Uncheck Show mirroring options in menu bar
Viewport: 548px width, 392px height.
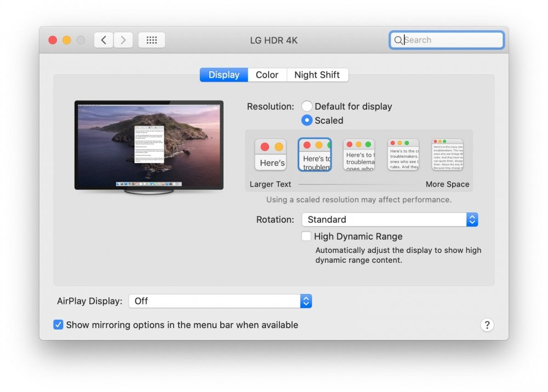(x=58, y=325)
